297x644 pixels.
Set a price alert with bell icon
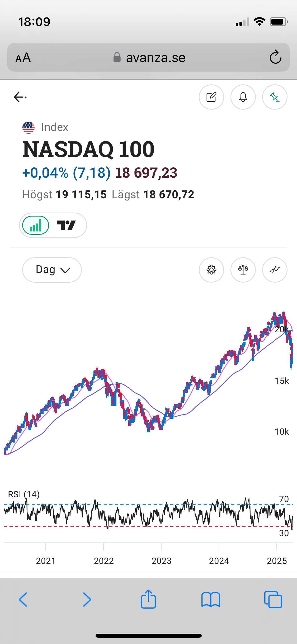tap(243, 97)
